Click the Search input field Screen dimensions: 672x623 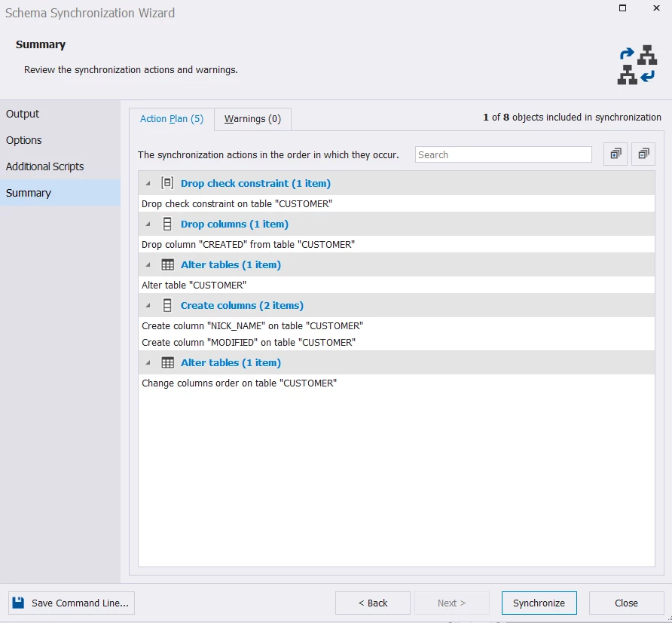click(x=503, y=154)
